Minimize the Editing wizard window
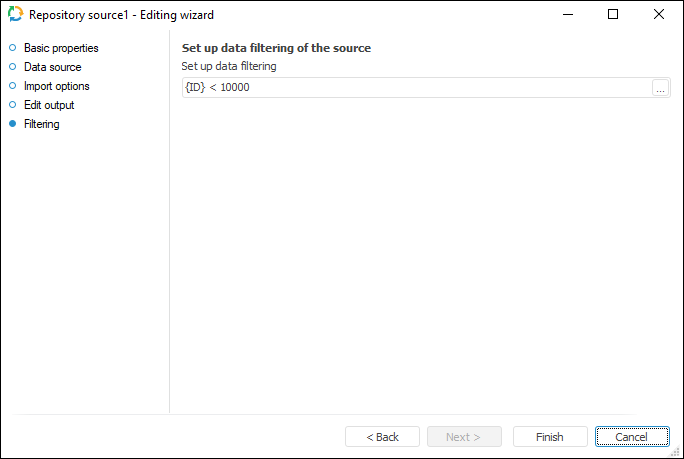The width and height of the screenshot is (684, 459). point(568,15)
